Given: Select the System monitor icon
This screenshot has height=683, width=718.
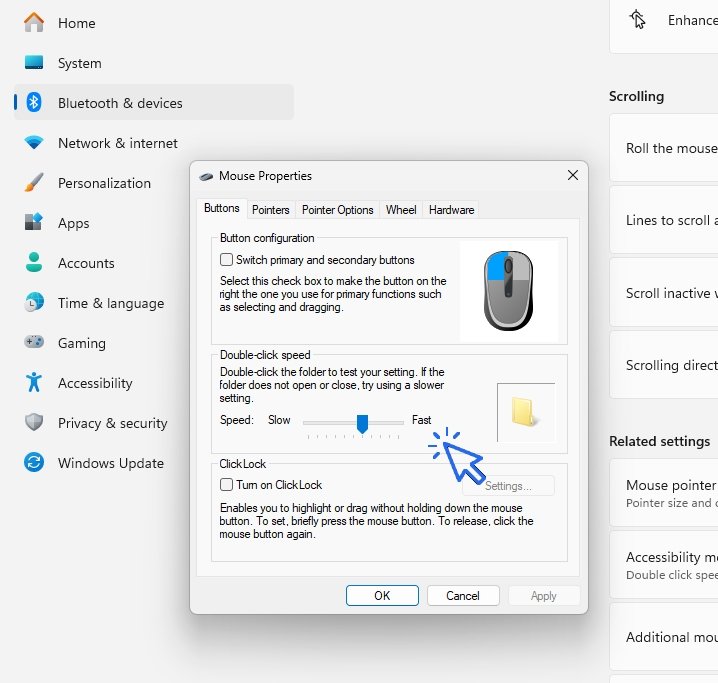Looking at the screenshot, I should [34, 62].
